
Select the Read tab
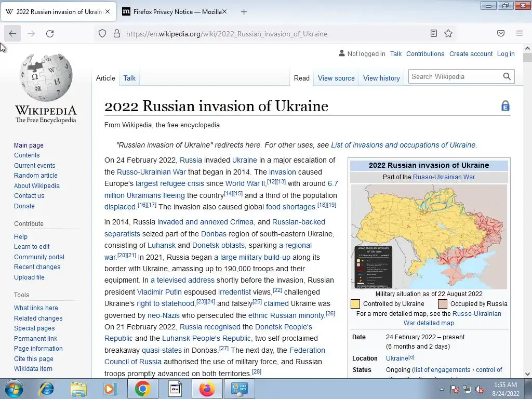click(302, 78)
